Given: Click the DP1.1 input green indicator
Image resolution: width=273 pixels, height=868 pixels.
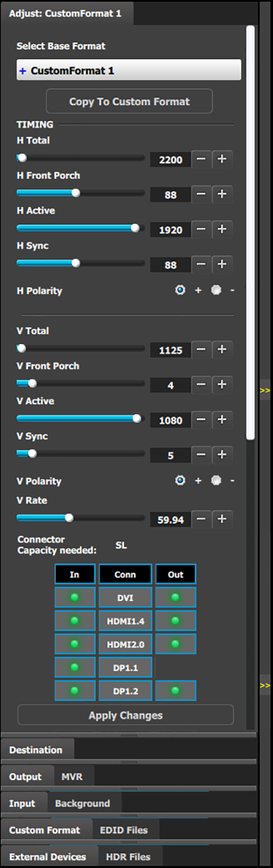Looking at the screenshot, I should point(75,667).
